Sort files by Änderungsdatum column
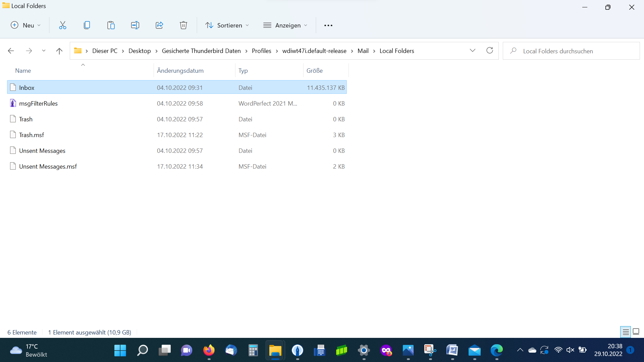 (x=180, y=70)
